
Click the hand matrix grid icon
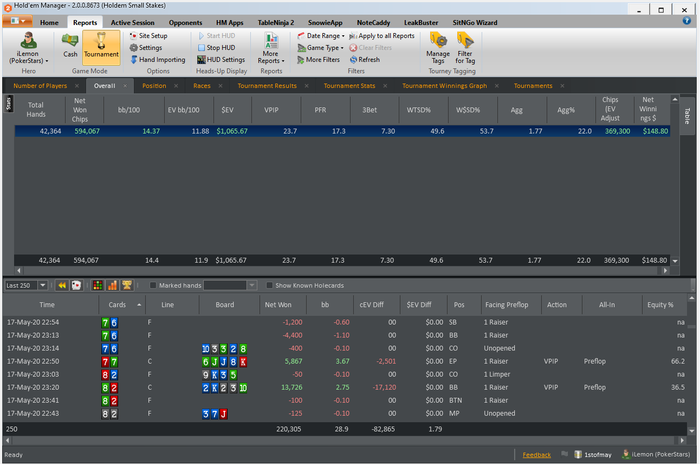pyautogui.click(x=98, y=285)
